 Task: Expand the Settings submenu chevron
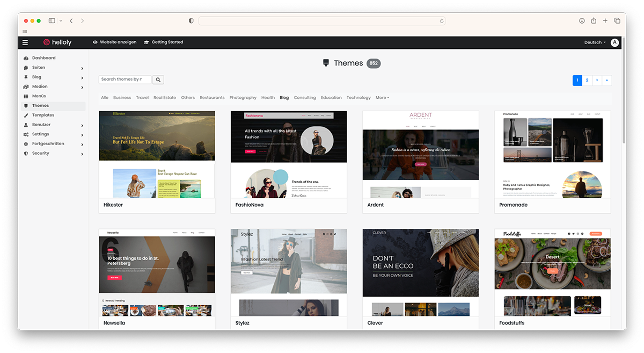tap(82, 135)
